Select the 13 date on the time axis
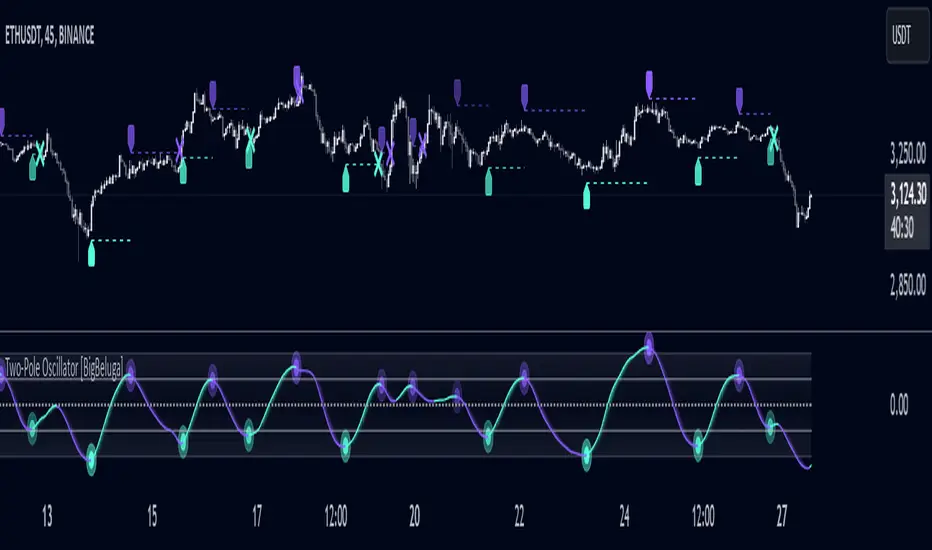This screenshot has width=932, height=550. point(47,516)
